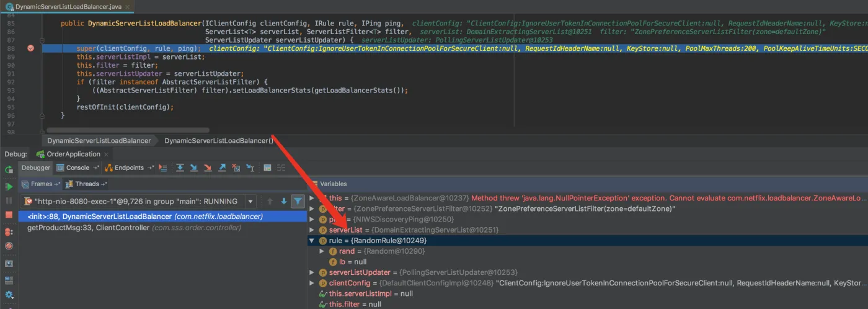
Task: Open the thread selector dropdown
Action: point(250,201)
